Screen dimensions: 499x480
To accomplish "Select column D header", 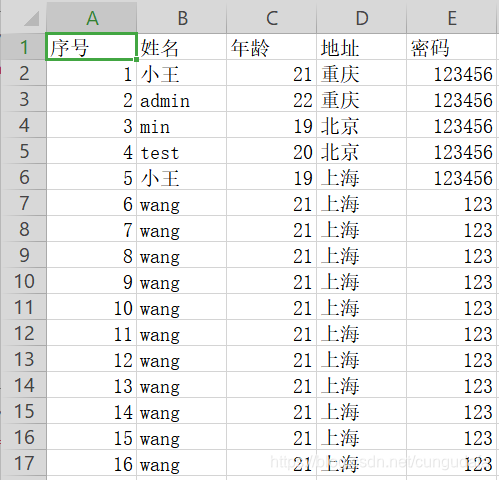I will 362,17.
